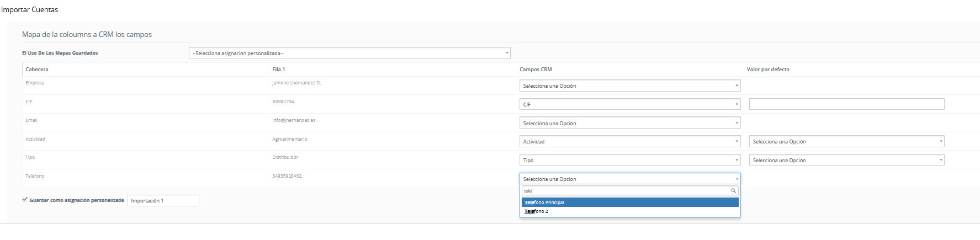The image size is (980, 240).
Task: Open the Tipo CRM field dropdown
Action: pos(630,160)
